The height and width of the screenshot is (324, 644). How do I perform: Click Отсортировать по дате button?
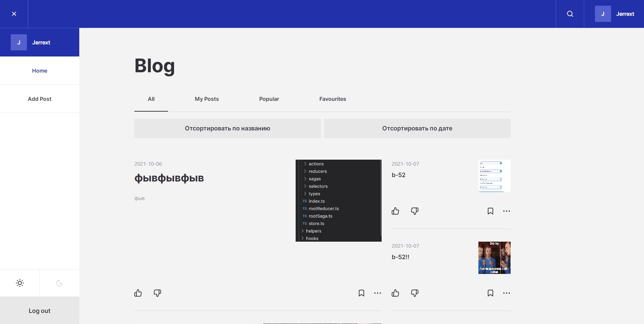tap(417, 128)
